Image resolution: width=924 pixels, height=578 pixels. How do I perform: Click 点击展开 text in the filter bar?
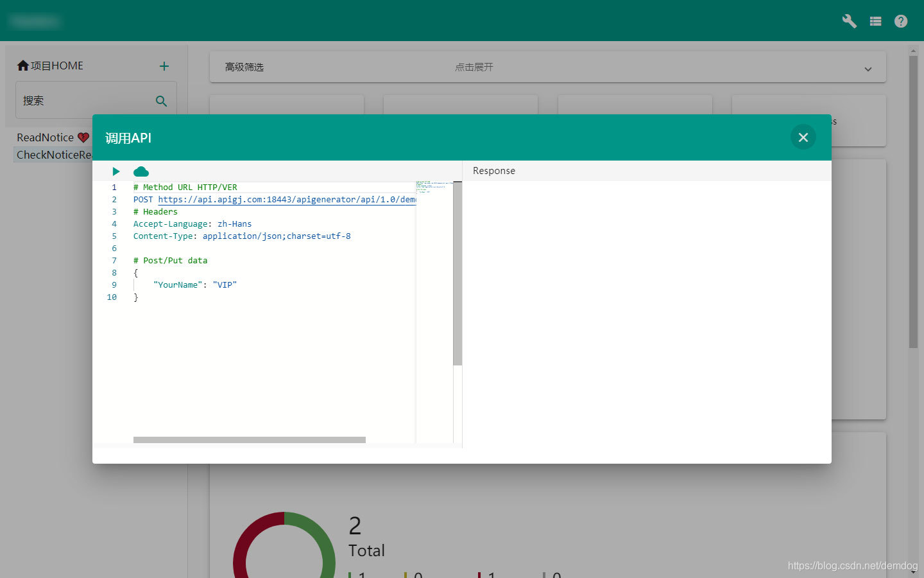[474, 67]
